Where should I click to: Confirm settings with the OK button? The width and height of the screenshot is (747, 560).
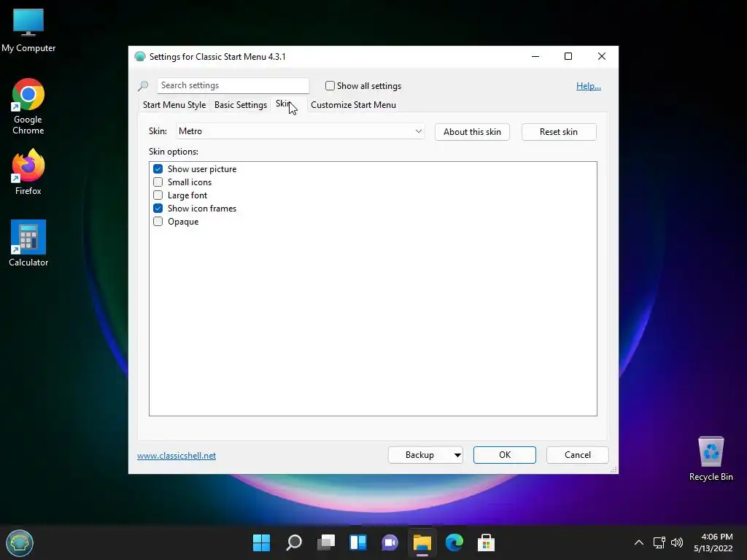505,455
